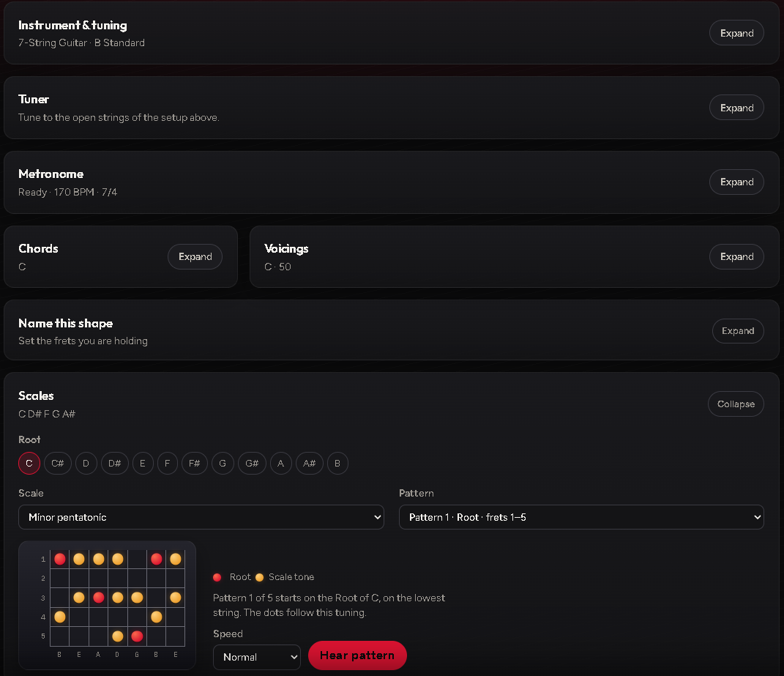Choose C# as the scale root

tap(58, 464)
